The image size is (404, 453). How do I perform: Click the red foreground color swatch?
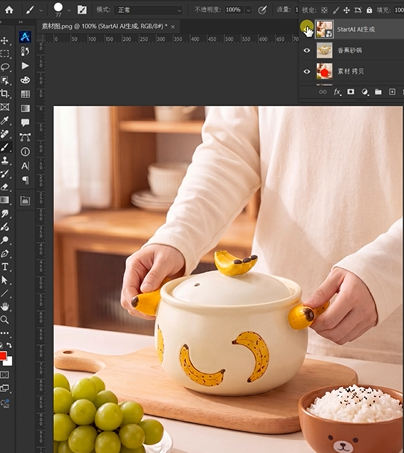3,356
